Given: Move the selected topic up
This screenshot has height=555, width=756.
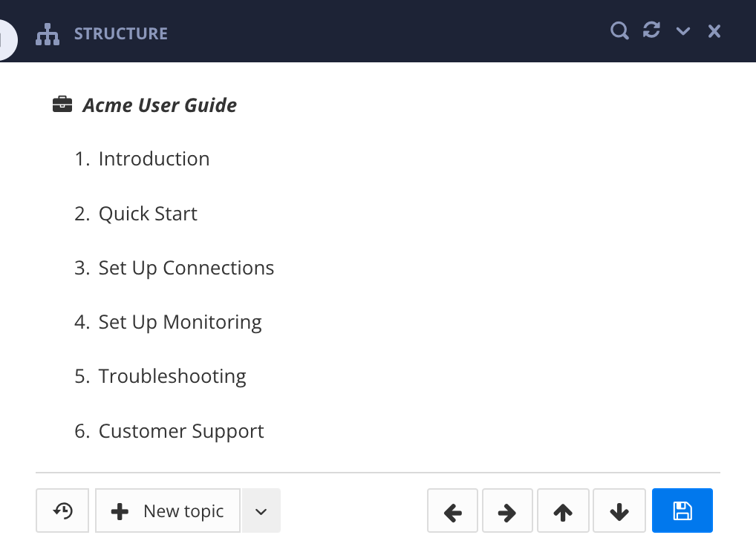Looking at the screenshot, I should (563, 510).
